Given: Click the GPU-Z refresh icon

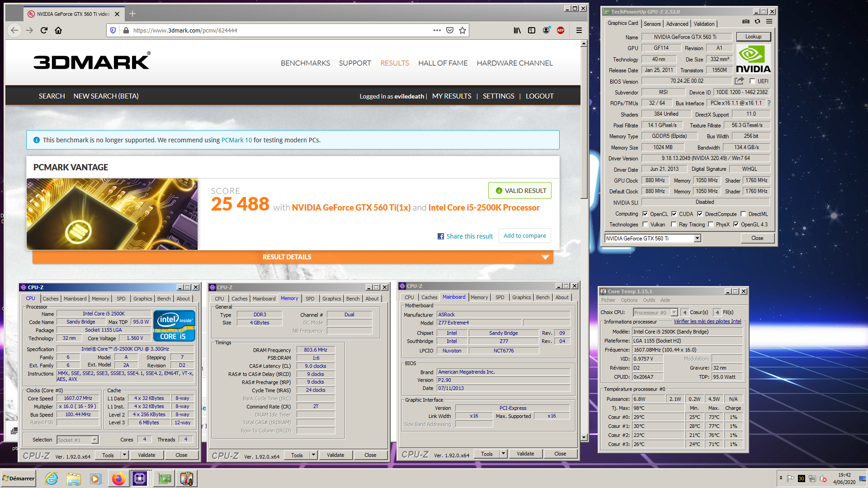Looking at the screenshot, I should click(x=757, y=21).
